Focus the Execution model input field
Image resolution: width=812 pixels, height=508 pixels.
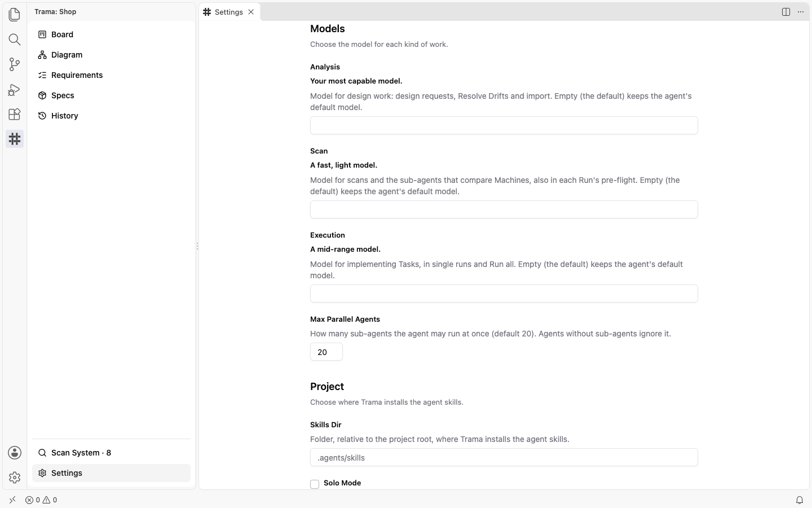point(504,294)
